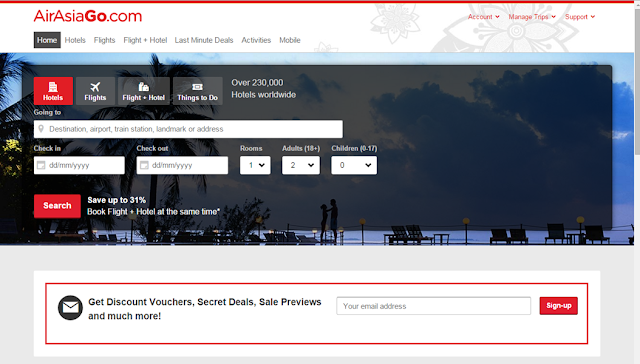This screenshot has width=640, height=364.
Task: Focus the Going to destination field
Action: tap(188, 129)
